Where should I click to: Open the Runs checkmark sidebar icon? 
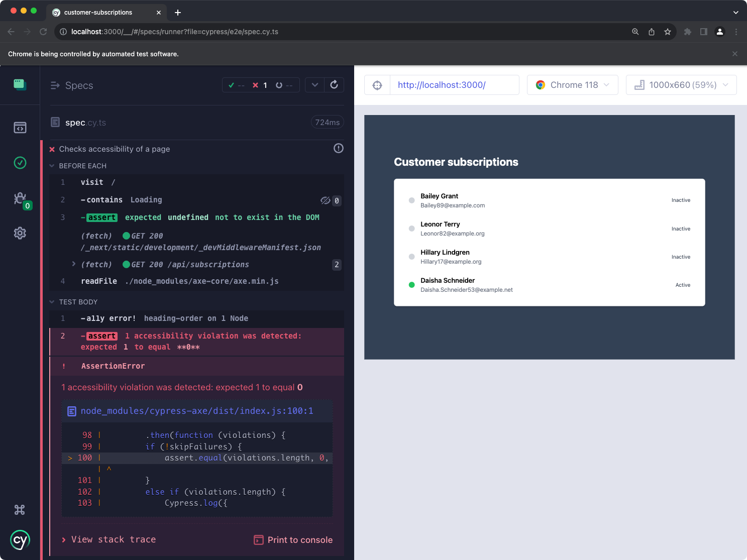tap(20, 163)
